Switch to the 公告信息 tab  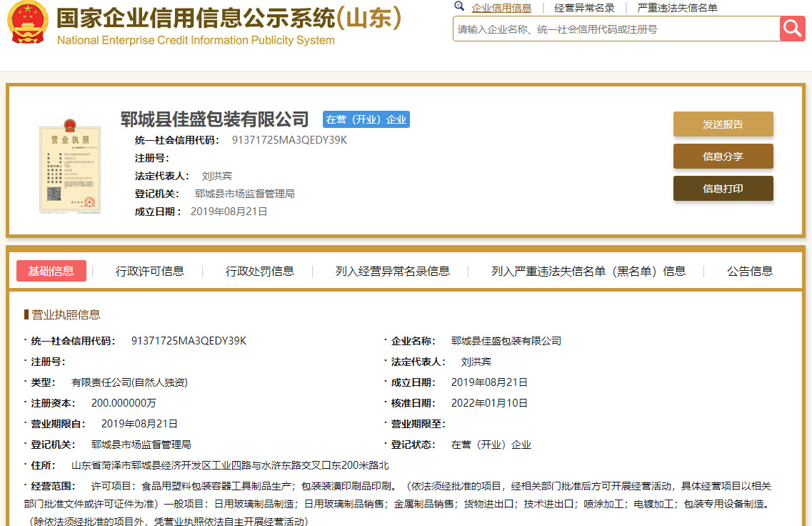tap(750, 271)
